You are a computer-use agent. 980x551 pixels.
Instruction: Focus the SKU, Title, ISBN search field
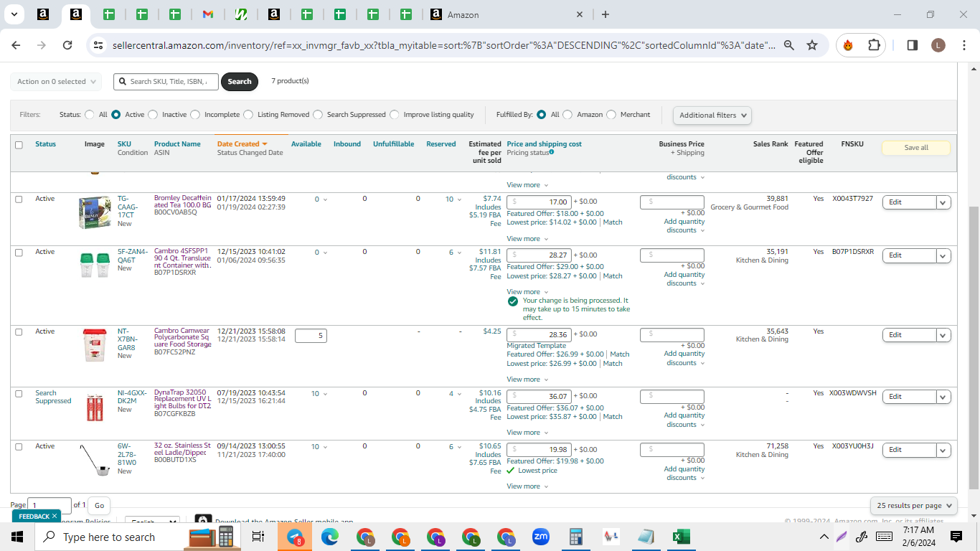[x=166, y=82]
